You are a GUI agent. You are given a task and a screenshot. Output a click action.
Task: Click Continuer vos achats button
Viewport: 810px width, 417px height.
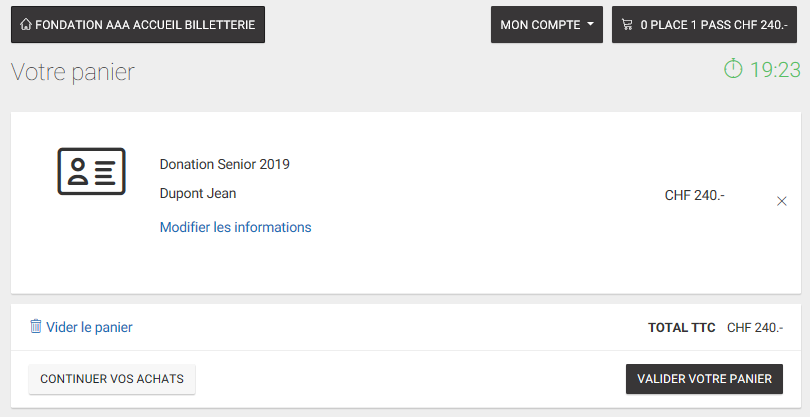tap(112, 379)
